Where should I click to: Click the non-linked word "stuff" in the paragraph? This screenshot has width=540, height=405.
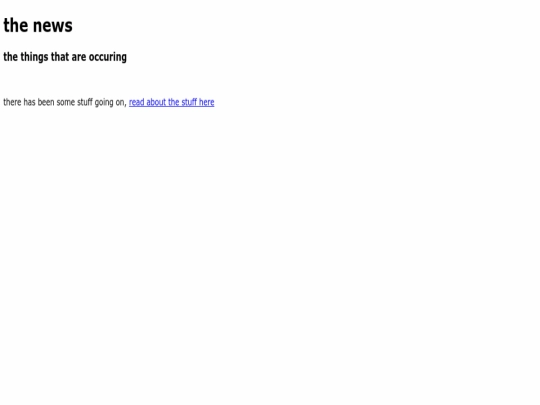pos(85,102)
